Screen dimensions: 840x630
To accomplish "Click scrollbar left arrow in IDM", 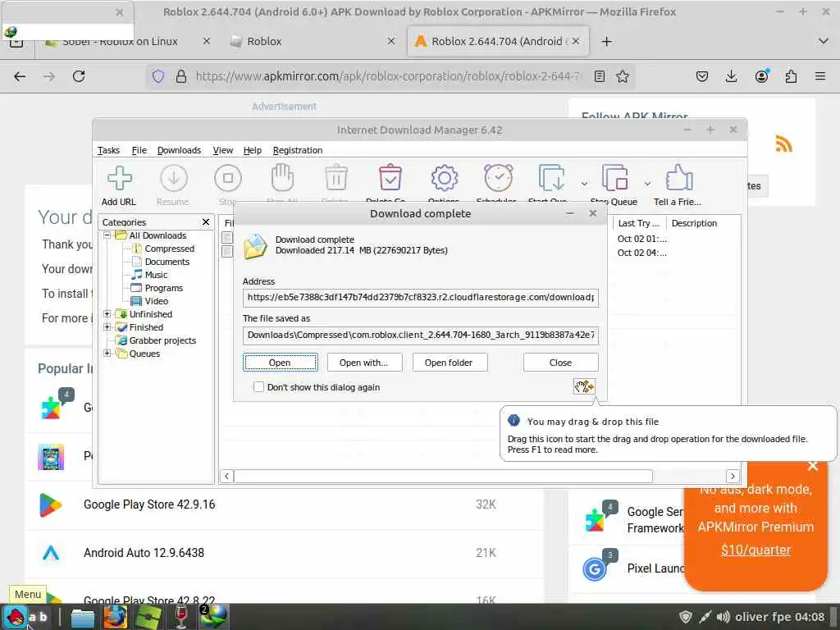I will [227, 476].
